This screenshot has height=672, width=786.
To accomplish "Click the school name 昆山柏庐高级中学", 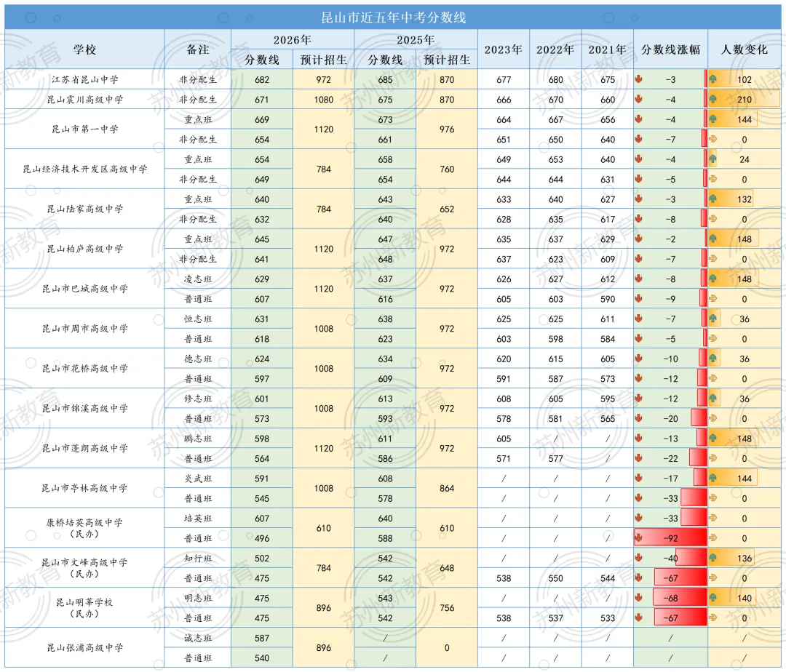I will click(x=84, y=249).
